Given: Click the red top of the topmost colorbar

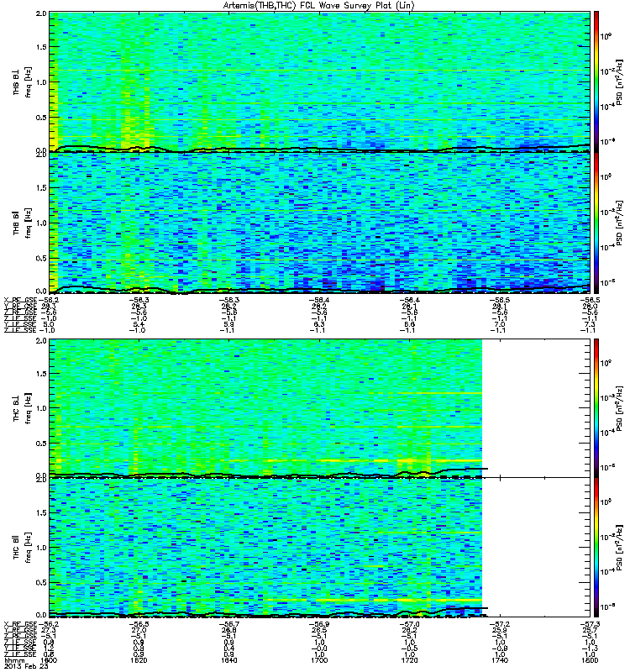Looking at the screenshot, I should (596, 17).
